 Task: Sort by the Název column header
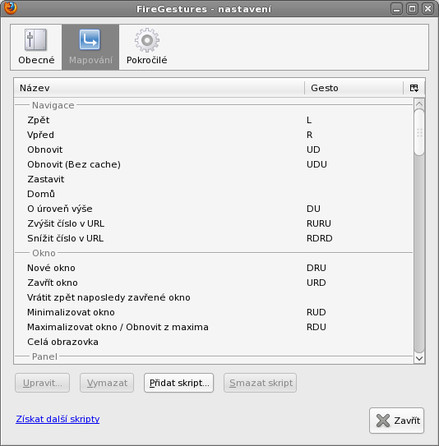point(159,88)
